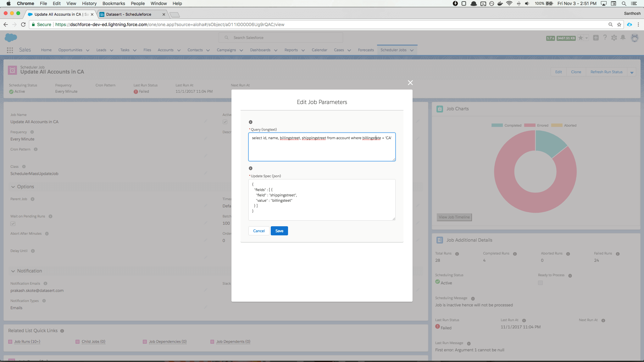The height and width of the screenshot is (362, 644).
Task: Click the info icon above Update Spec
Action: coord(251,168)
